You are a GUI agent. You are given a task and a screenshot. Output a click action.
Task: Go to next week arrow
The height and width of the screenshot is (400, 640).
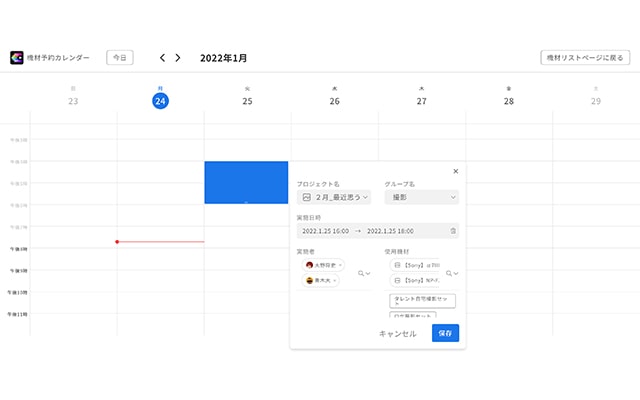click(178, 58)
